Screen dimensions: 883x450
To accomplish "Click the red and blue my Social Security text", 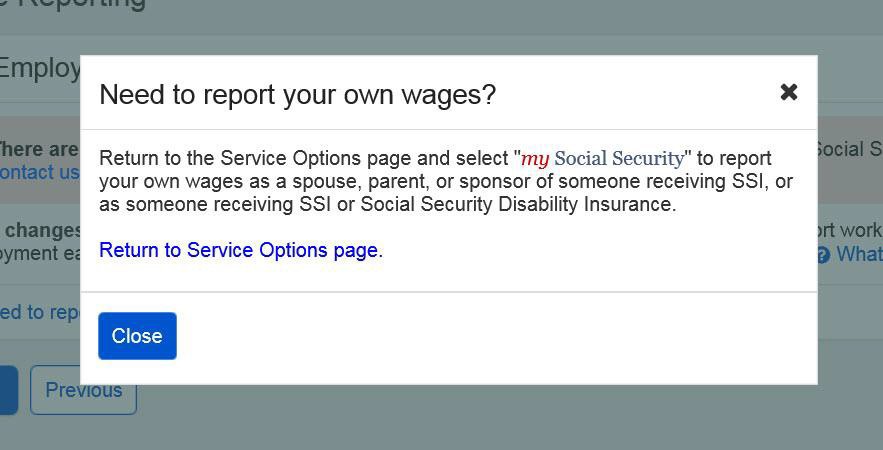I will [602, 158].
